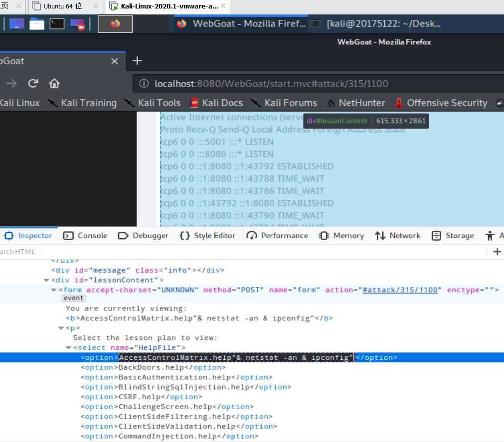Select the BackDoors.help option node
Screen dimensions: 504x442
click(153, 367)
